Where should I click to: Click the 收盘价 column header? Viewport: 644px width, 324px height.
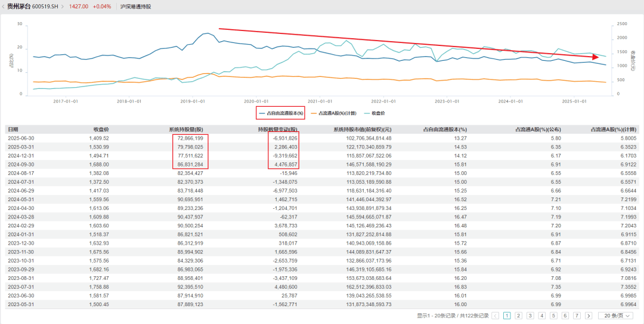click(x=101, y=129)
